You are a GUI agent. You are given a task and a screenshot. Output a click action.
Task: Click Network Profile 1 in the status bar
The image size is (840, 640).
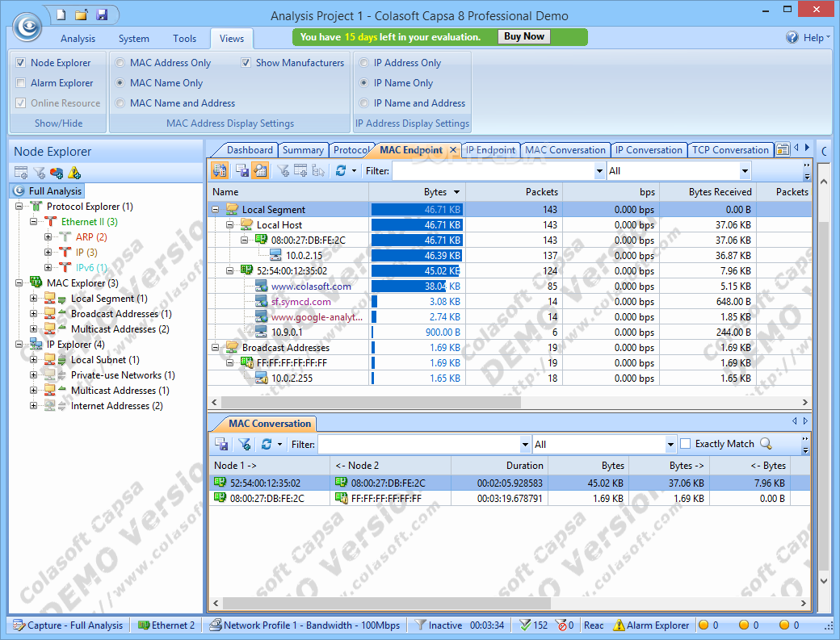[304, 625]
